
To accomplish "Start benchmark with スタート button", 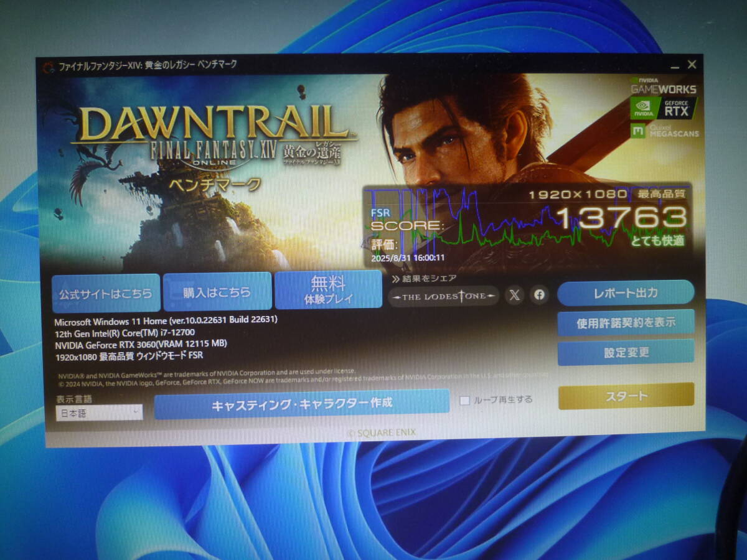I will coord(626,396).
